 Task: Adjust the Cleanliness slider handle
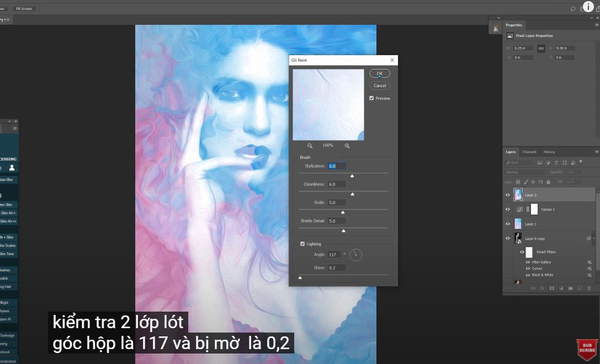click(x=352, y=194)
